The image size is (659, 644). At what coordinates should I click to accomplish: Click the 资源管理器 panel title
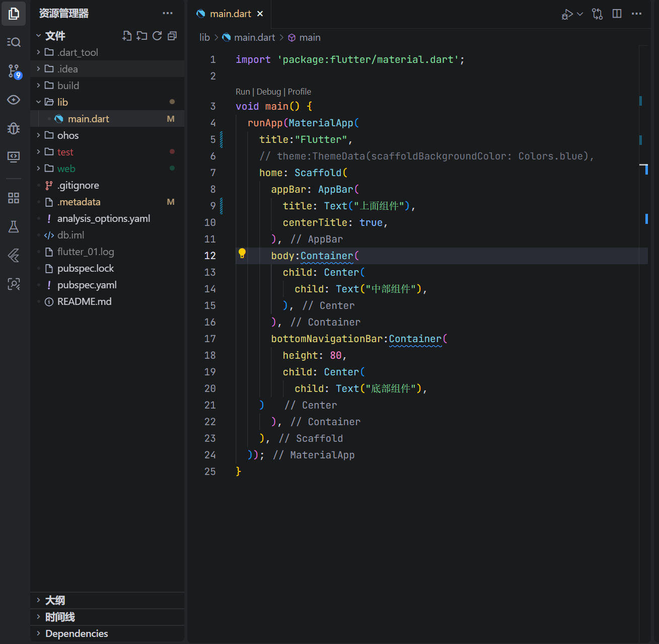[x=64, y=14]
